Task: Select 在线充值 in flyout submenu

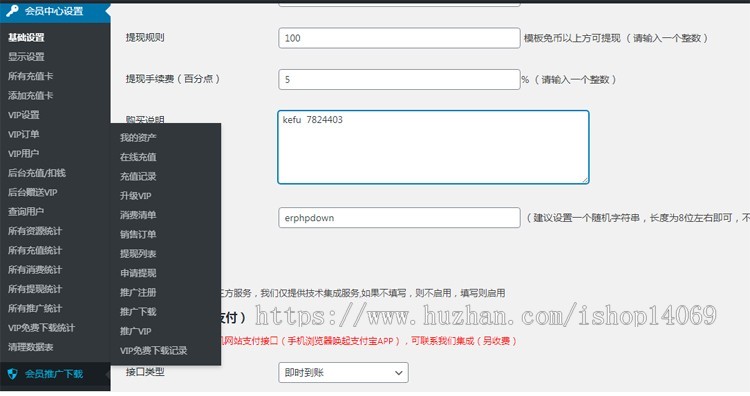Action: (x=138, y=157)
